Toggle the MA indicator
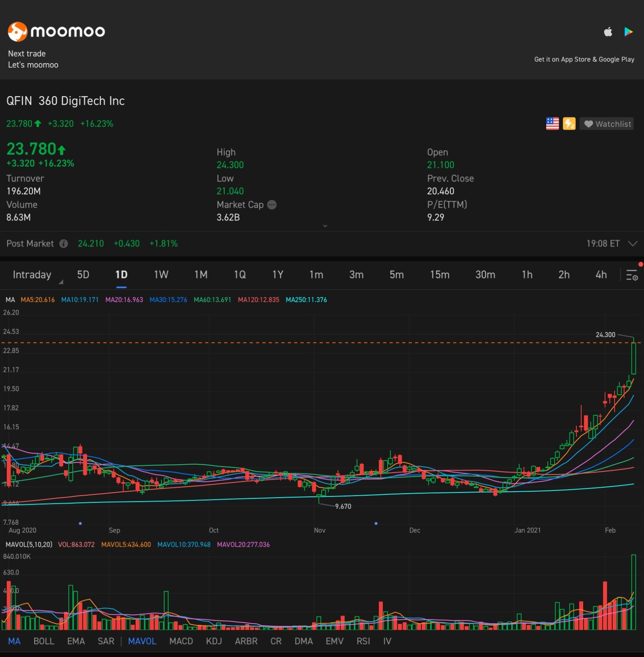This screenshot has height=657, width=644. pos(14,641)
